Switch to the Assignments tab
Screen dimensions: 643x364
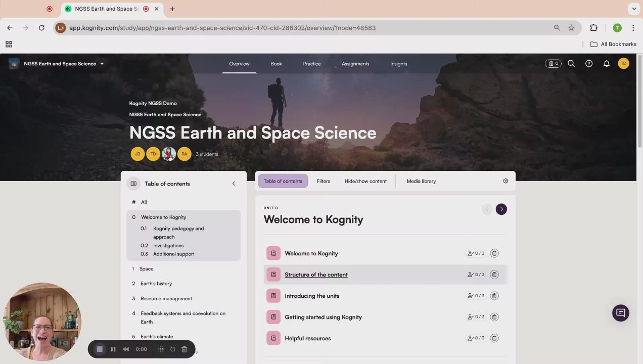[x=355, y=64]
